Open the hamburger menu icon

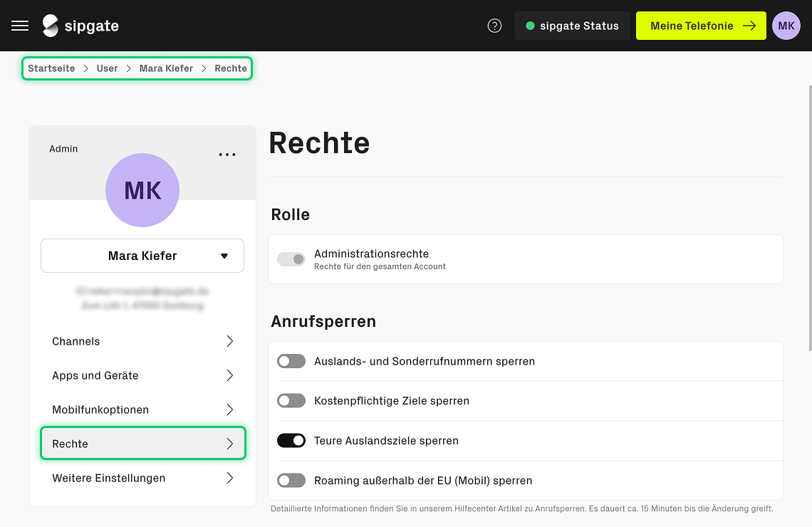pyautogui.click(x=20, y=26)
